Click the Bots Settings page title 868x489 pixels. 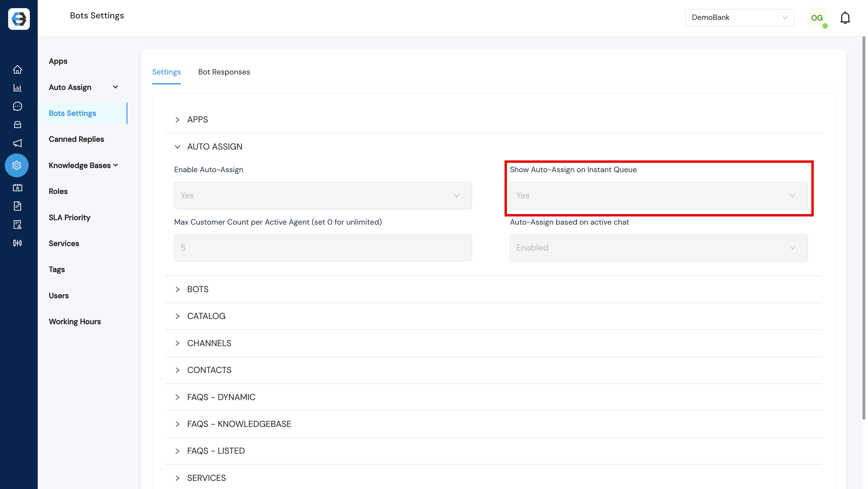coord(97,16)
